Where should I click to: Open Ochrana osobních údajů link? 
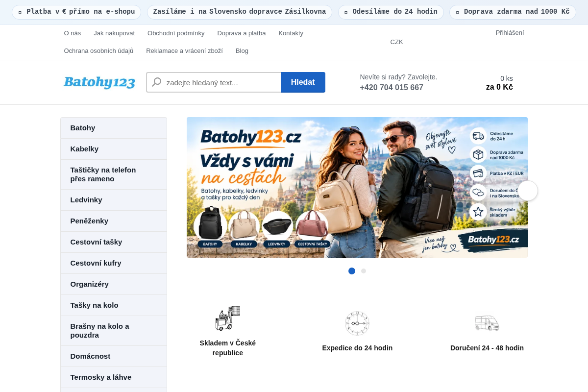(x=98, y=51)
